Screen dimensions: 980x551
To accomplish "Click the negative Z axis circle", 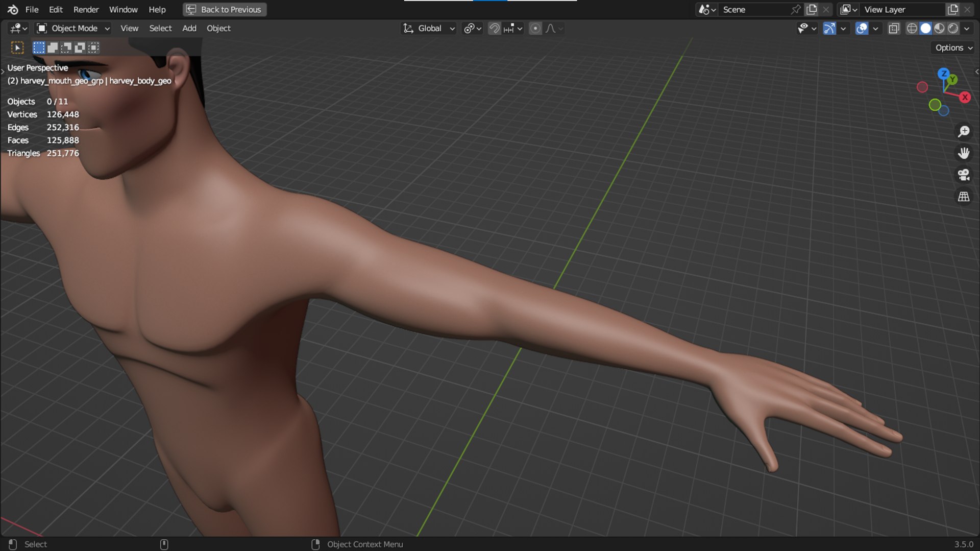I will pyautogui.click(x=944, y=110).
